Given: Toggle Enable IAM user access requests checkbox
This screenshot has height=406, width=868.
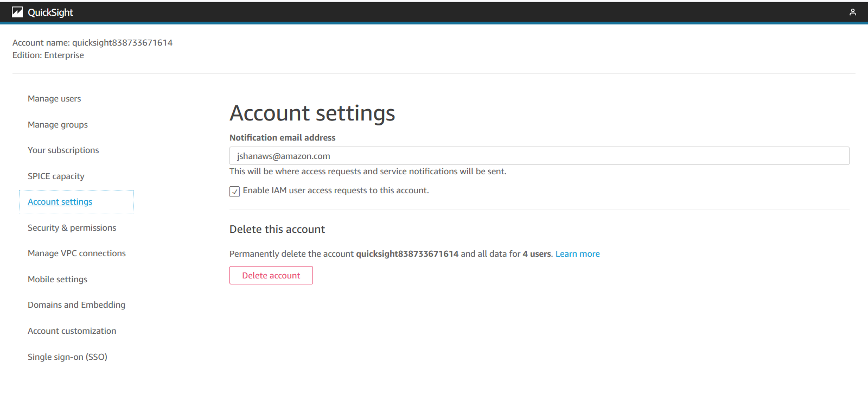Looking at the screenshot, I should 234,191.
